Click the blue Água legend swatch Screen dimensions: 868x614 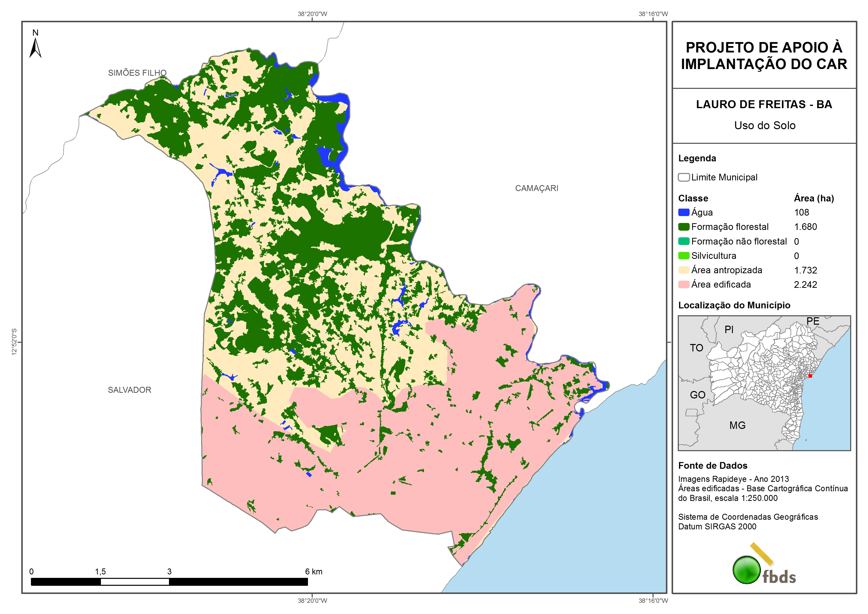[x=683, y=213]
